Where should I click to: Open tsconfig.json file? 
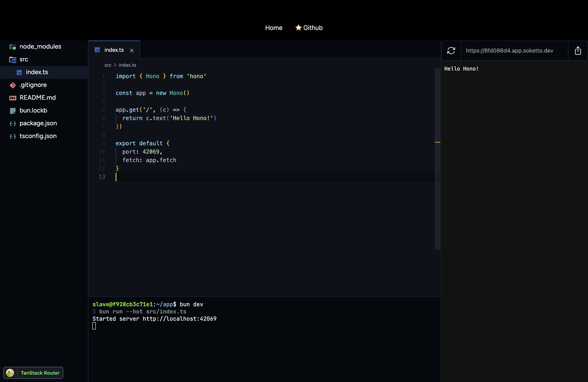click(x=44, y=136)
